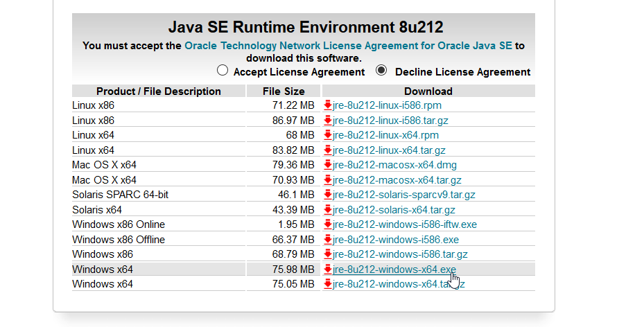
Task: Click the download arrow icon for jre-8u212-windows-i586.exe
Action: coord(327,240)
